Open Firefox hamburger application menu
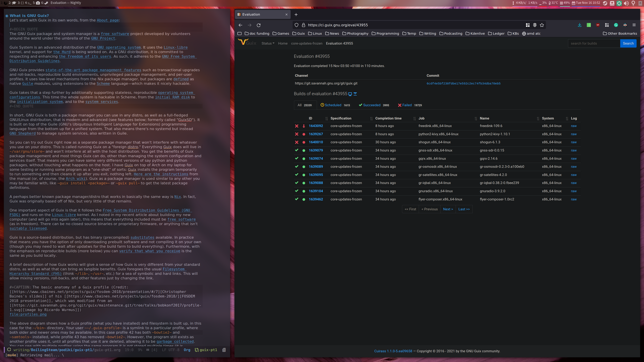This screenshot has height=362, width=644. point(634,25)
